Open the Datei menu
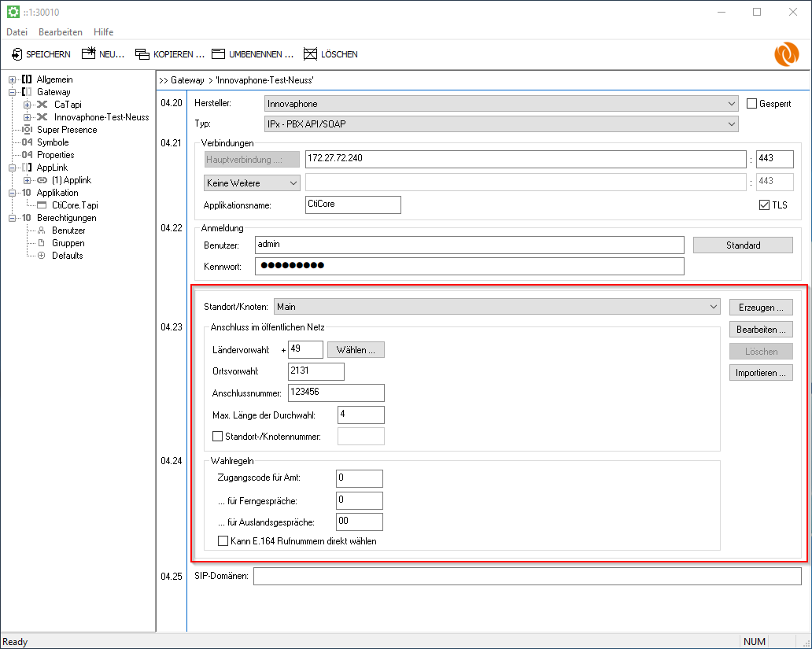This screenshot has height=649, width=812. point(17,32)
